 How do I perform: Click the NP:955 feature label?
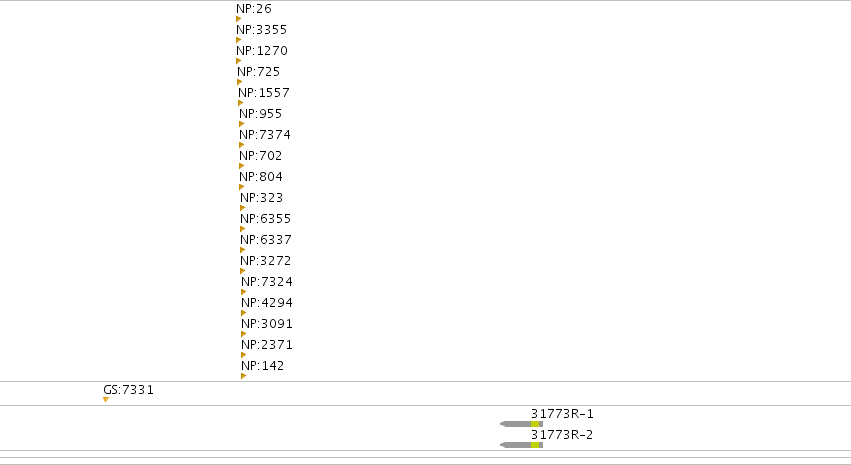click(261, 114)
